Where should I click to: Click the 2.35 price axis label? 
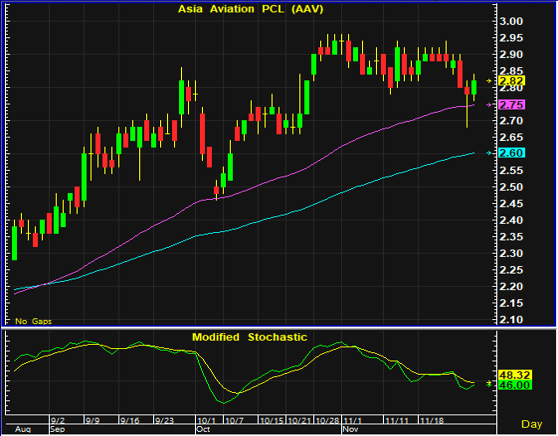(511, 237)
